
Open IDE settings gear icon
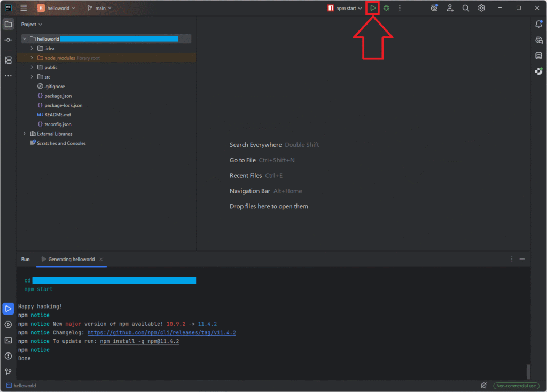click(x=481, y=8)
